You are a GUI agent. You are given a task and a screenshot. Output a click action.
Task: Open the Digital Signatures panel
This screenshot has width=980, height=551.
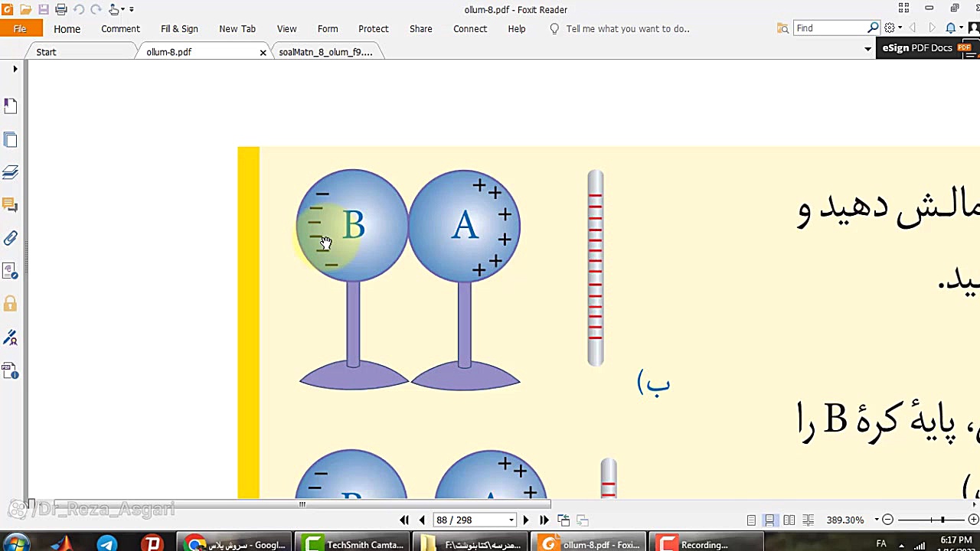click(11, 337)
